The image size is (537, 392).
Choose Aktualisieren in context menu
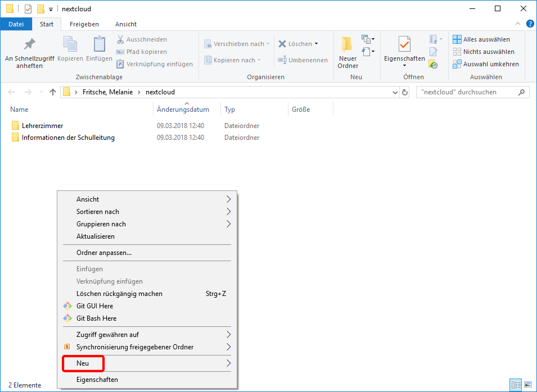147,236
